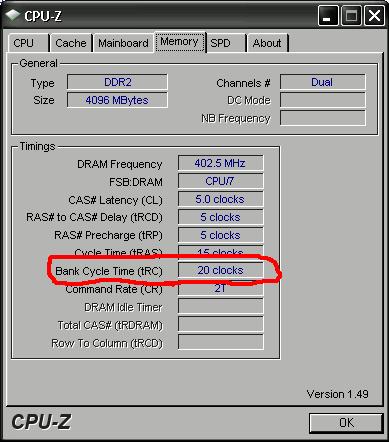
Task: Click the 402.5 MHz DRAM Frequency value
Action: click(x=220, y=163)
